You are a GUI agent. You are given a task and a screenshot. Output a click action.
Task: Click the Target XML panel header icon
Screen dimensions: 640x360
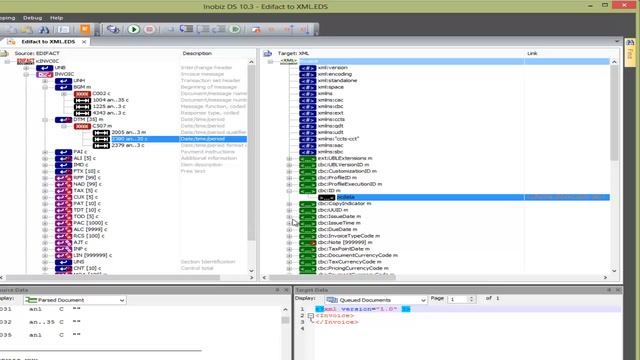[268, 53]
